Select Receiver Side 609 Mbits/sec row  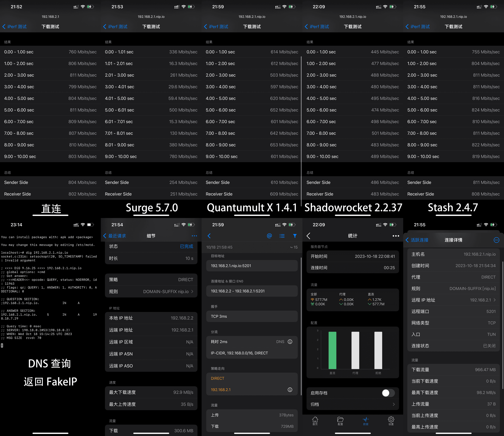click(x=252, y=194)
